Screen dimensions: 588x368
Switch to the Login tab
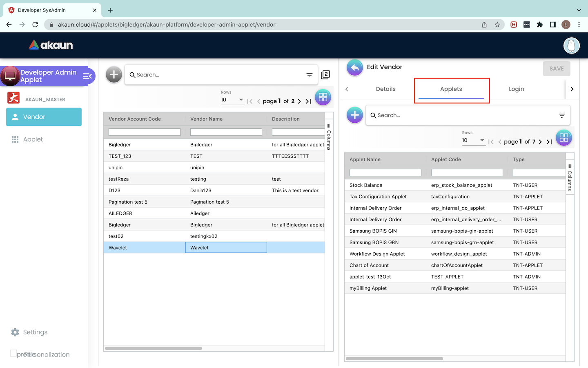(516, 89)
